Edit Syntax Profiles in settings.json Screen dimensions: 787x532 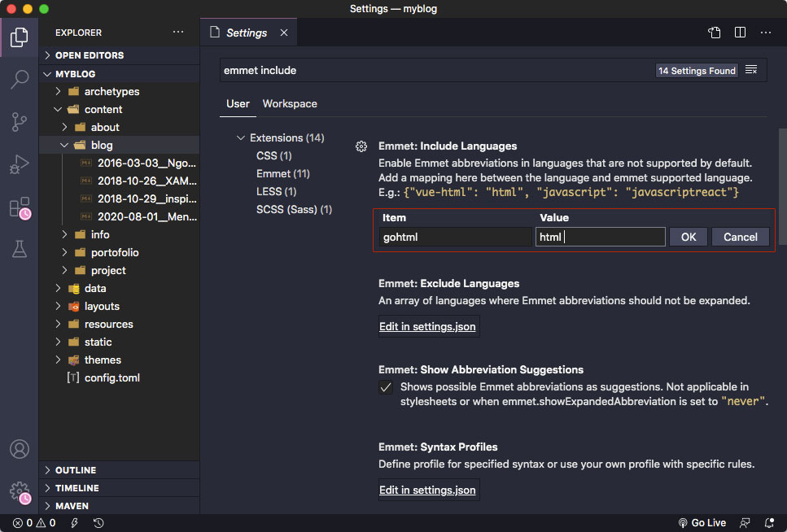pyautogui.click(x=427, y=491)
